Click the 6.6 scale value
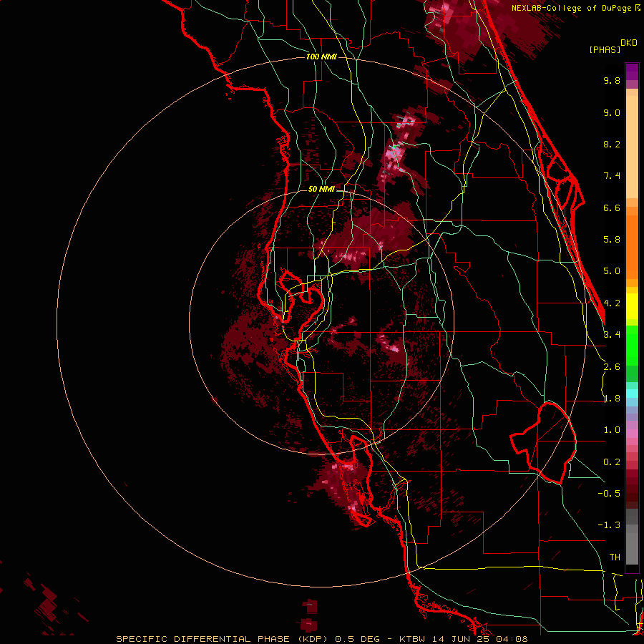Viewport: 644px width, 644px height. (612, 208)
